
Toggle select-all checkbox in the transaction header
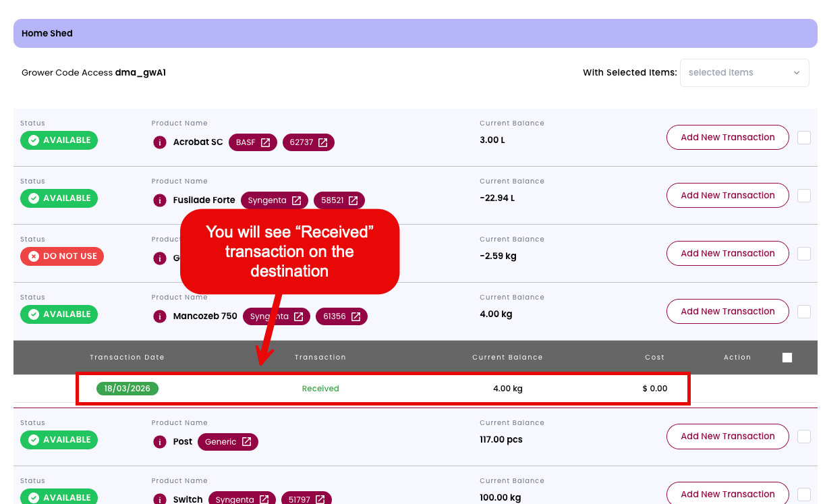click(x=787, y=358)
